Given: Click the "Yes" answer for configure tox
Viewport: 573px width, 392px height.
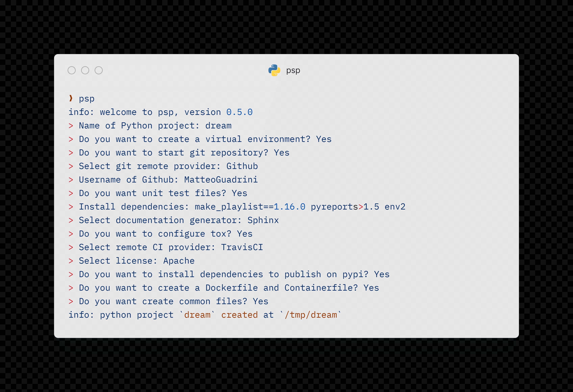Looking at the screenshot, I should 245,234.
